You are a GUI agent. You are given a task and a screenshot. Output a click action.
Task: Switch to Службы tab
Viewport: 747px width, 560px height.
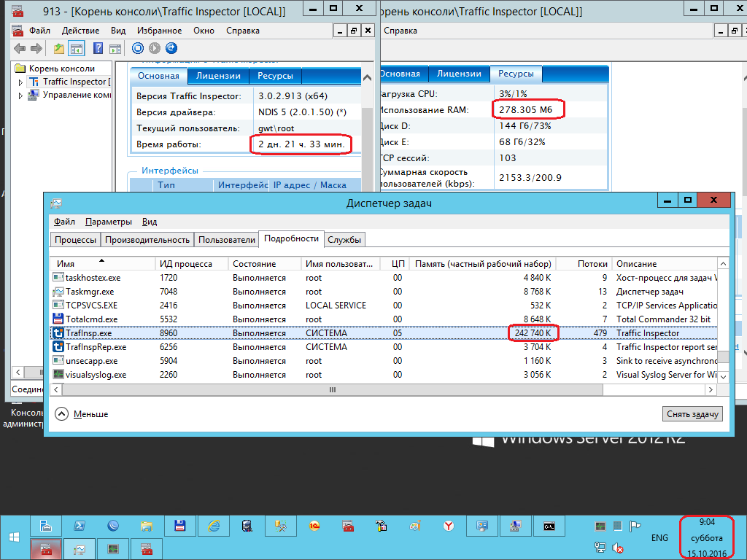[344, 239]
